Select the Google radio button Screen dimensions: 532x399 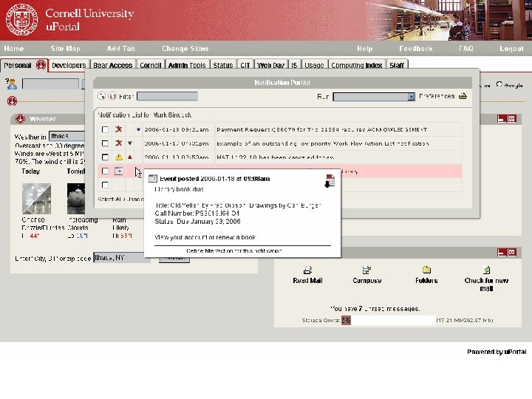pos(499,84)
